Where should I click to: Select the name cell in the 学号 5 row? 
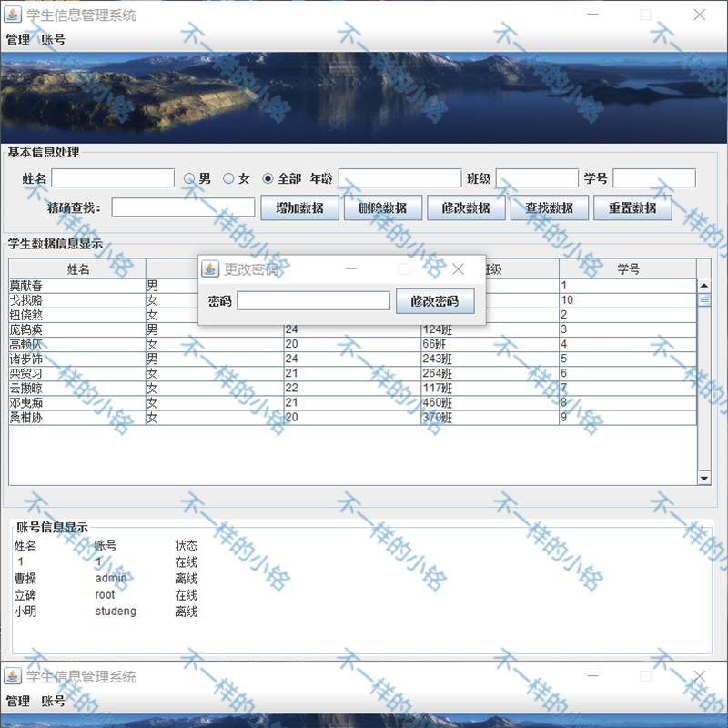(x=77, y=359)
